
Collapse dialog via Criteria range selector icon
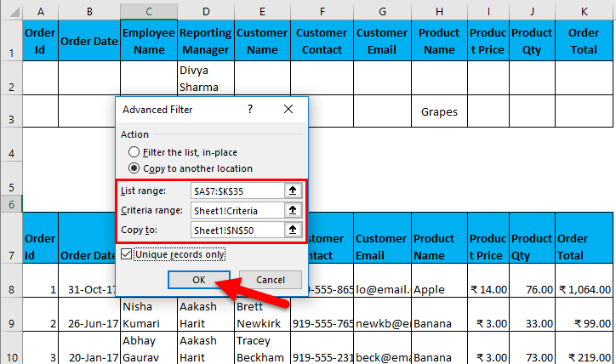(x=293, y=210)
